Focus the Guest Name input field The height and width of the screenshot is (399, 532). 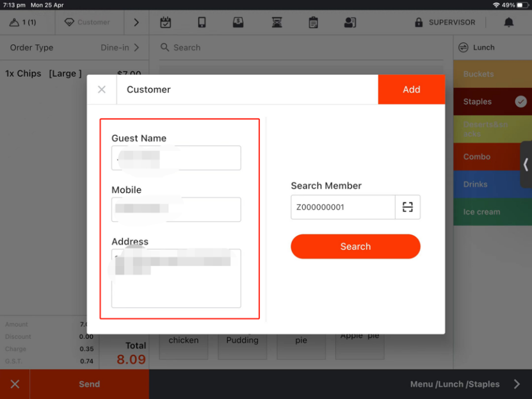[x=176, y=158]
